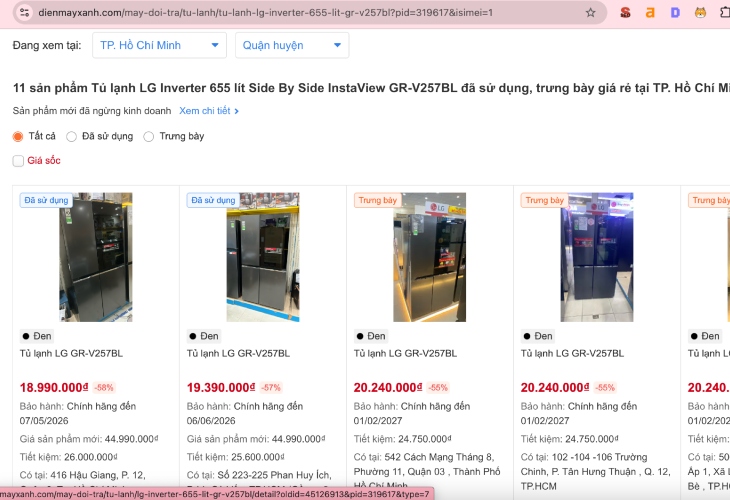730x500 pixels.
Task: Open the 542 Cách Mạng Tháng 8 refrigerator photo
Action: pos(430,257)
